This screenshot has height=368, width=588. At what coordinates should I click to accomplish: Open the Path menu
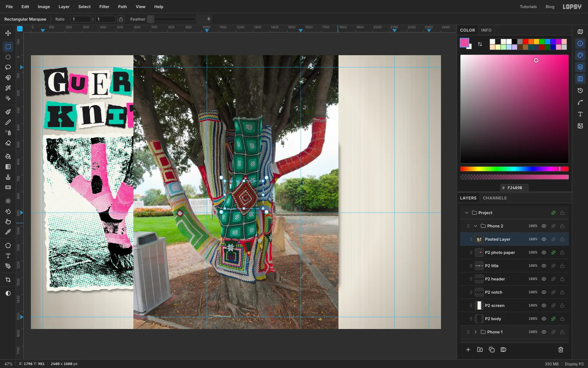tap(122, 7)
